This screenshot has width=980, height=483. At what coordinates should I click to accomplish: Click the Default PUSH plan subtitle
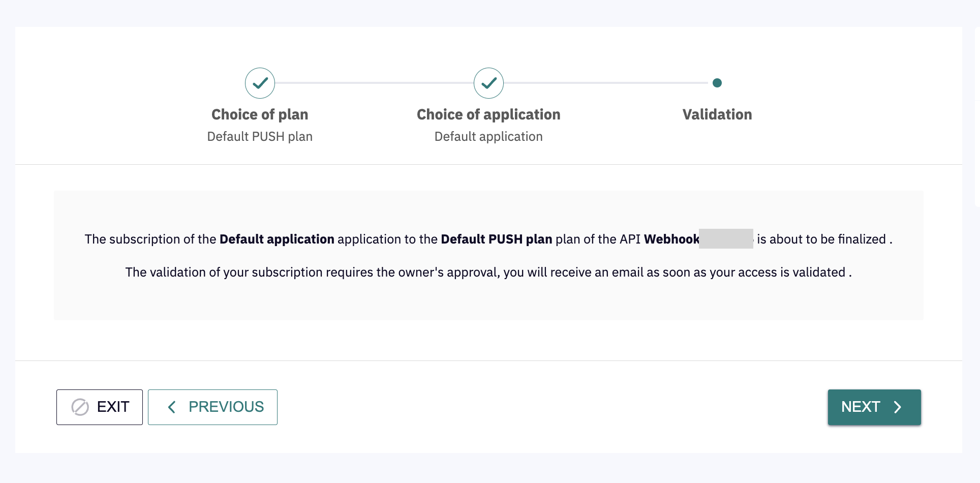point(260,137)
